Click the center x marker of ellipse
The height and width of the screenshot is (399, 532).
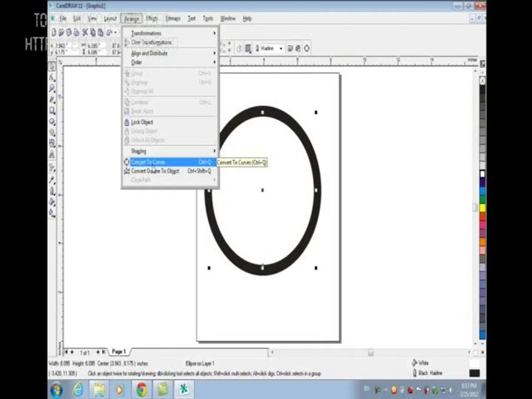tap(262, 190)
